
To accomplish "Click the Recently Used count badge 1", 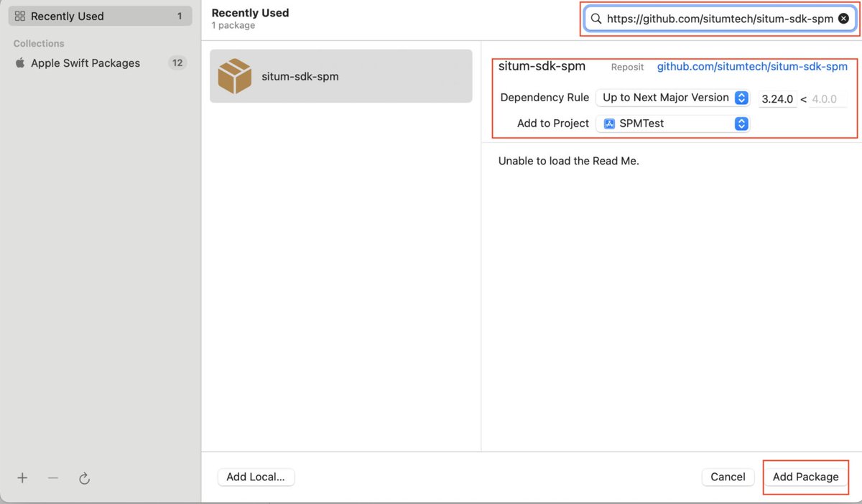I will coord(179,16).
